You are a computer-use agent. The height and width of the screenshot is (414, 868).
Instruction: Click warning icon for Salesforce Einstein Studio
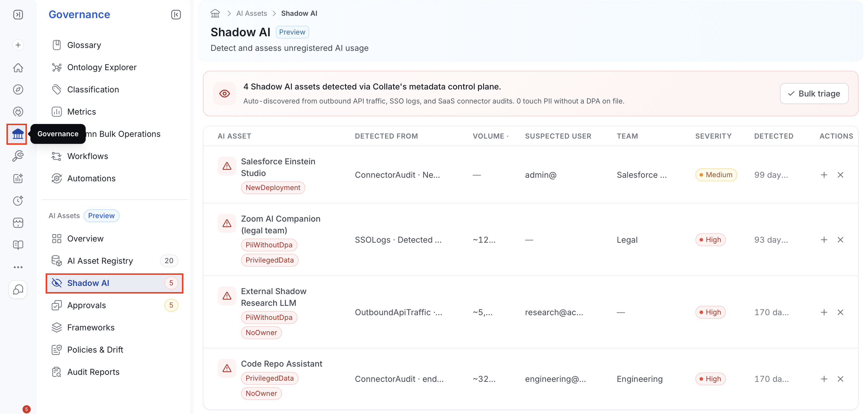click(x=227, y=166)
